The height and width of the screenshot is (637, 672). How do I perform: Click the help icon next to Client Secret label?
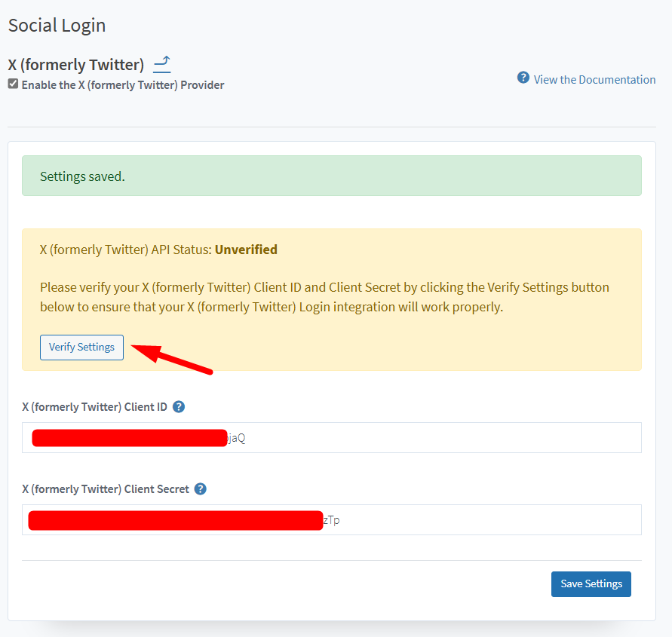[200, 488]
